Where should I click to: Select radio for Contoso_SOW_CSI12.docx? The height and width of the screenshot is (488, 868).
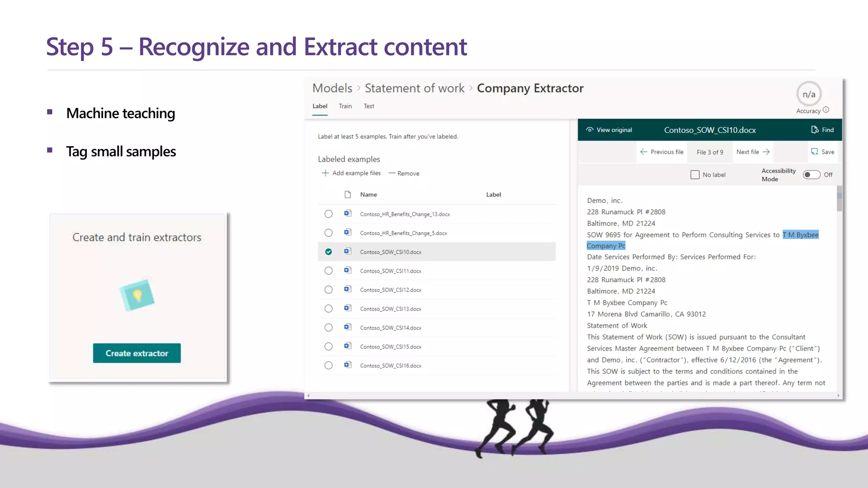[328, 290]
